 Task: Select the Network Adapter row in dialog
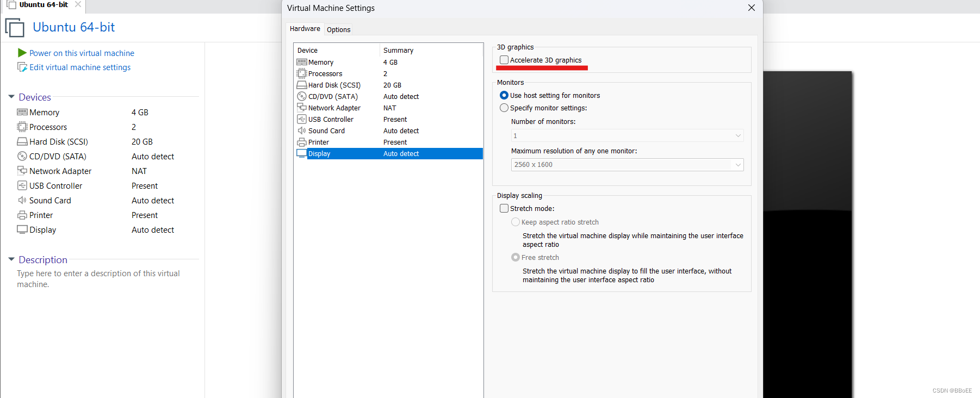(x=388, y=108)
